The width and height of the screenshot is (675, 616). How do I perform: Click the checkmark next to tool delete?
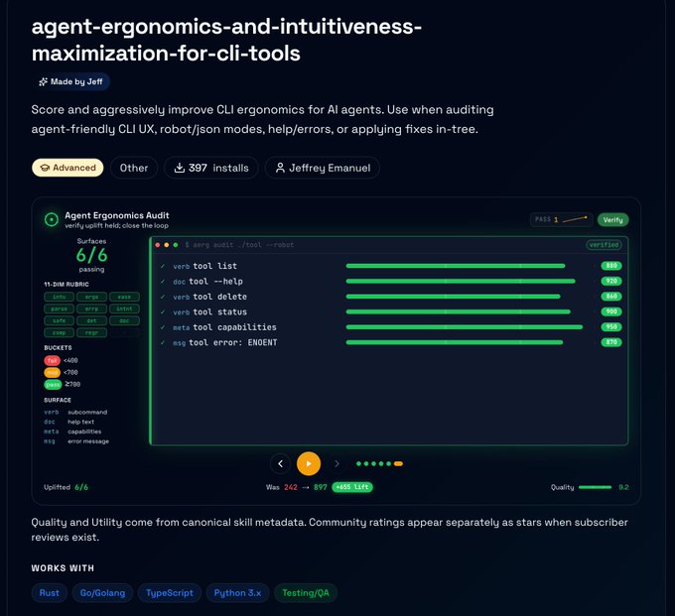tap(163, 297)
